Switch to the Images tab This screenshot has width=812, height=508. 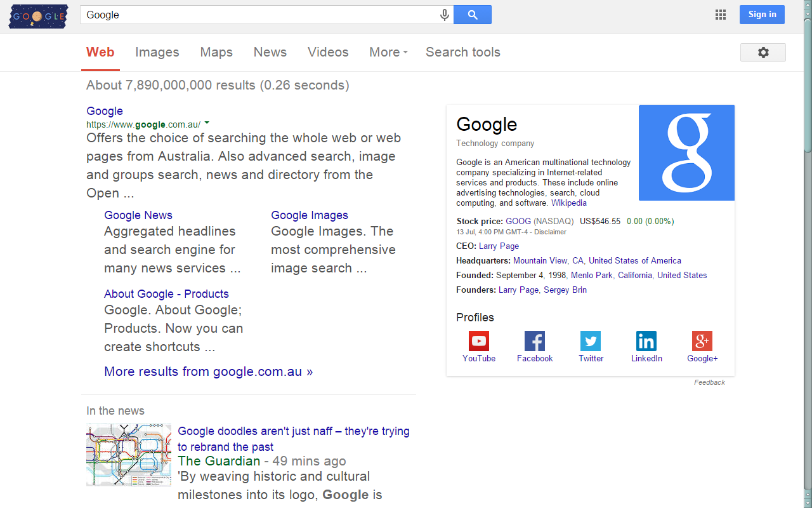coord(157,52)
